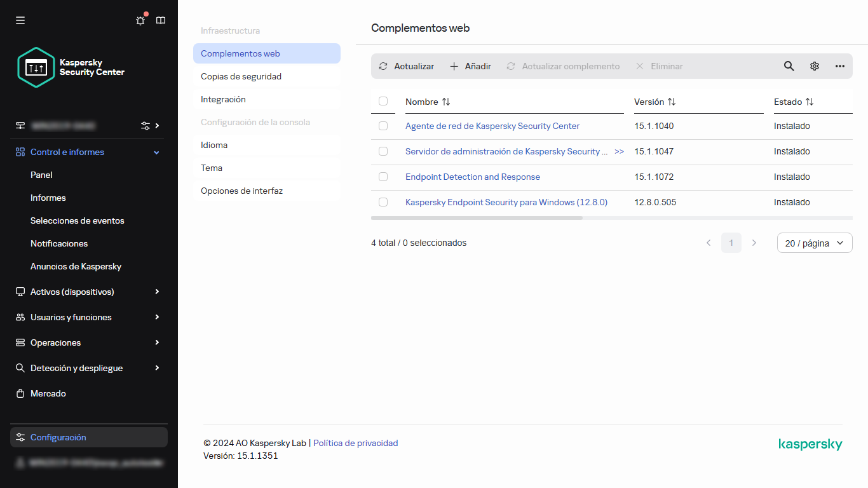Image resolution: width=868 pixels, height=488 pixels.
Task: Open the notifications bell
Action: pos(140,20)
